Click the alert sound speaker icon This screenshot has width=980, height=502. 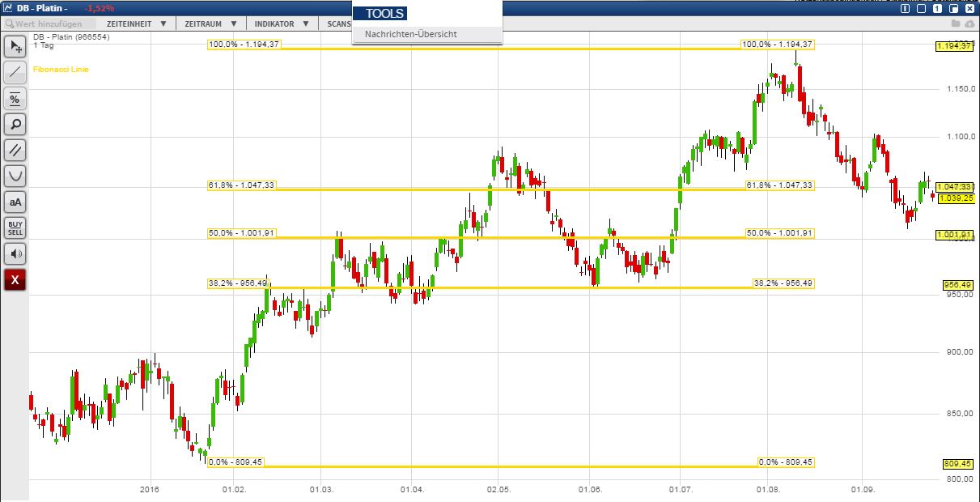[15, 253]
